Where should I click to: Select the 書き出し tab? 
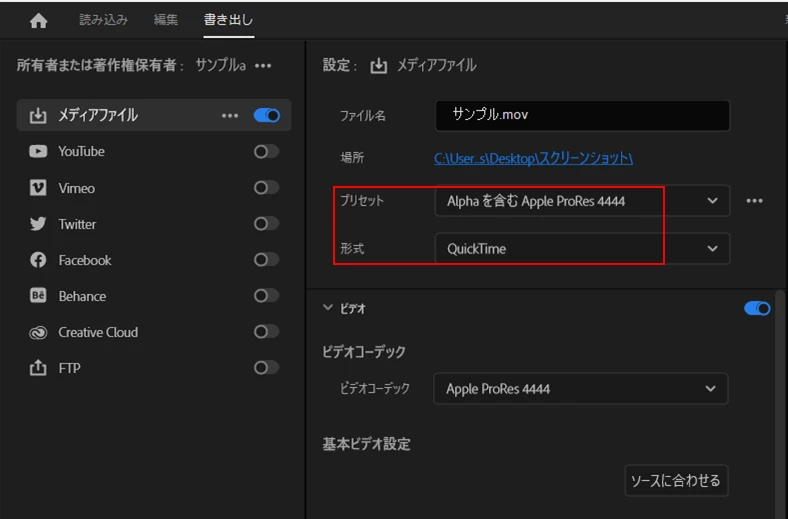228,20
